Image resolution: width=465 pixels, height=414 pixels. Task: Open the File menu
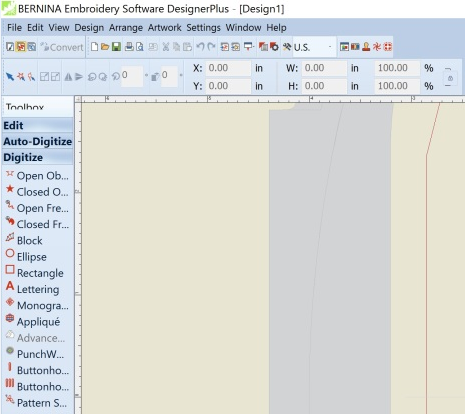click(x=14, y=28)
